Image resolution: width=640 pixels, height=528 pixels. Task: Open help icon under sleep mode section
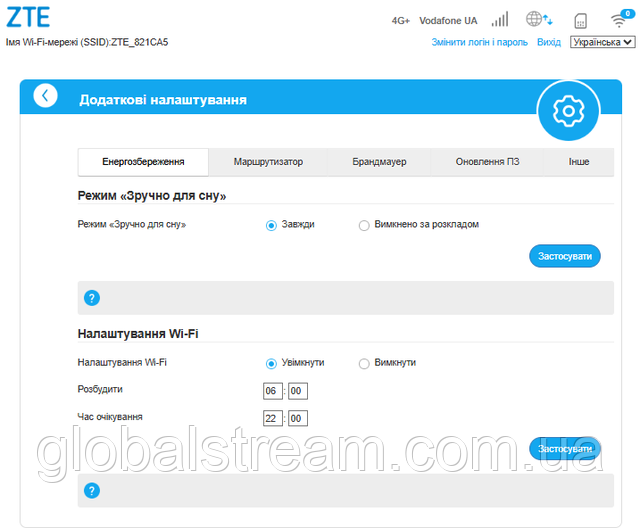92,298
